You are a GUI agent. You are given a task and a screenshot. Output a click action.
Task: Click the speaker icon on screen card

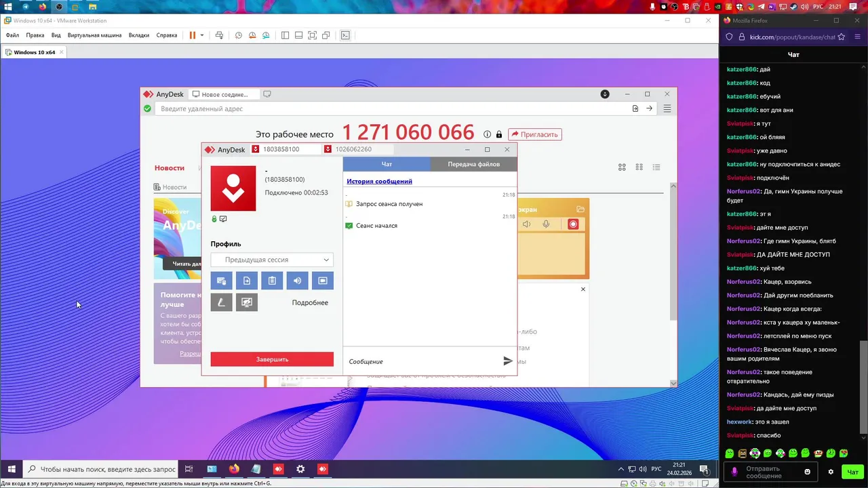pyautogui.click(x=527, y=224)
